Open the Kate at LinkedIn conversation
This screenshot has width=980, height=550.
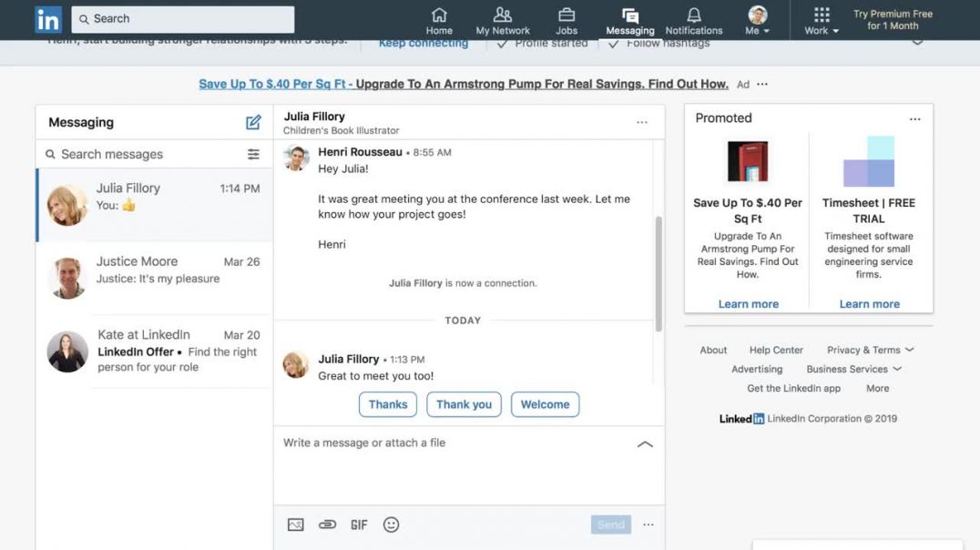tap(154, 351)
